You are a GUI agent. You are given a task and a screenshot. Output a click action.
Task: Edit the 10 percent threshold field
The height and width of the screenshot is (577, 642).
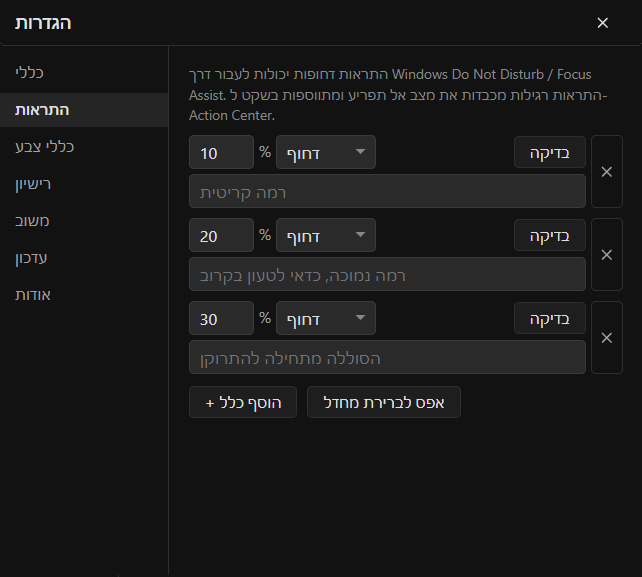point(221,152)
